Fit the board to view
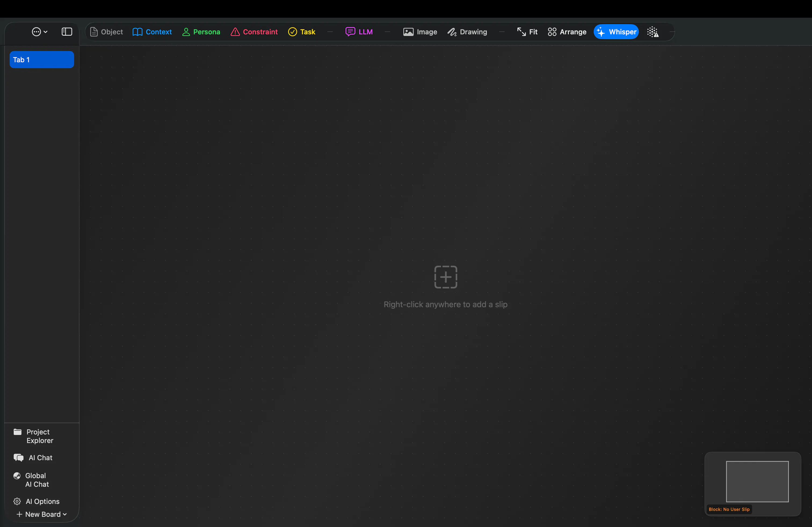This screenshot has height=527, width=812. tap(527, 32)
